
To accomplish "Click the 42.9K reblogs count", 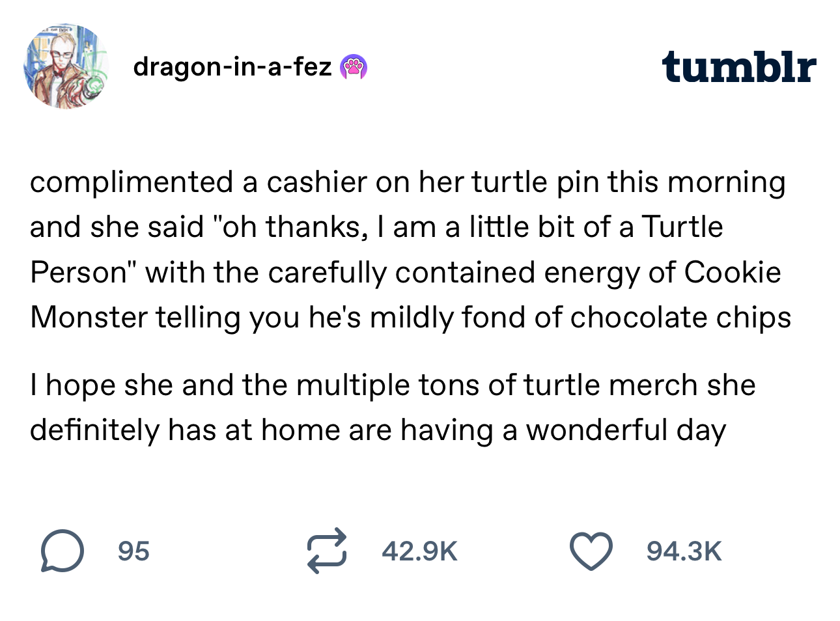I will coord(419,551).
